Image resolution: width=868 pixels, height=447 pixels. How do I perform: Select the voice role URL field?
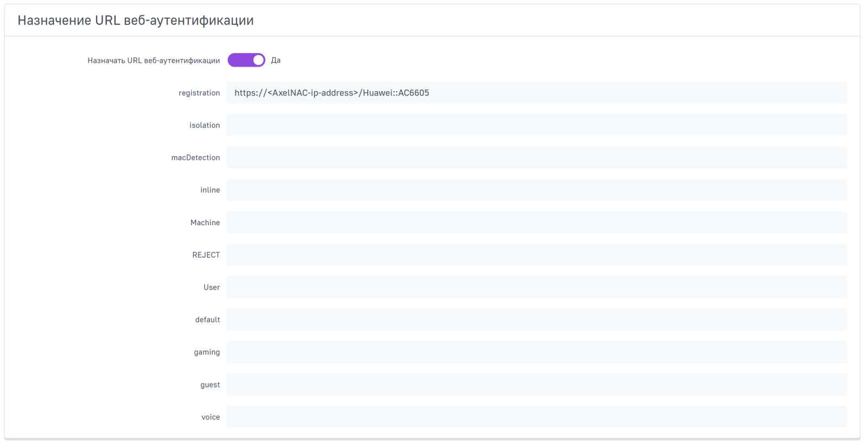click(x=536, y=417)
